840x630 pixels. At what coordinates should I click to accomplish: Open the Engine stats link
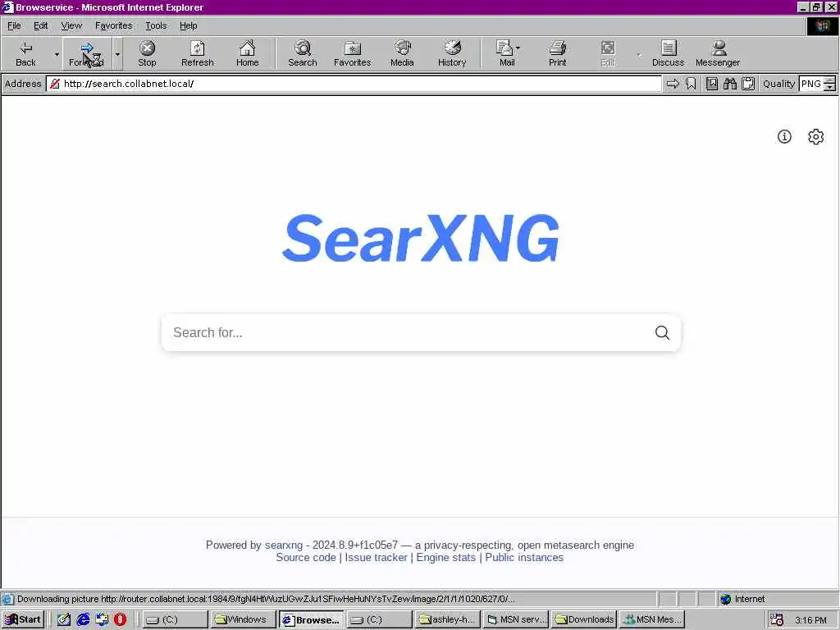click(445, 558)
